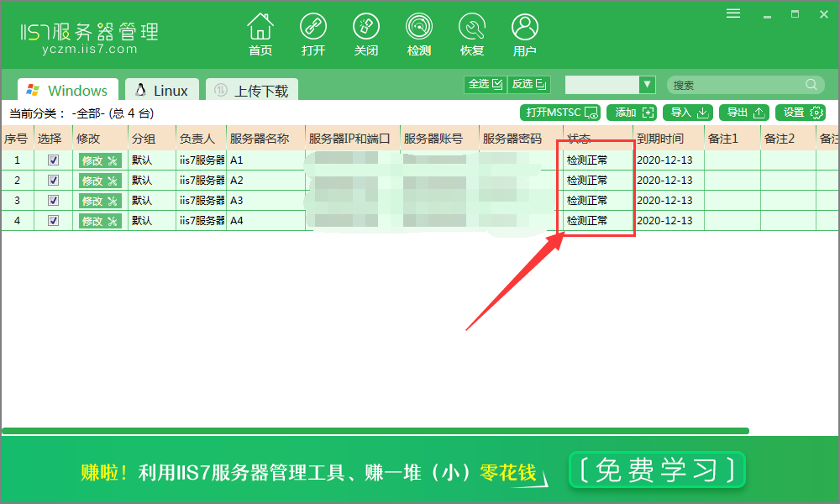Click 导出 export button
The width and height of the screenshot is (840, 504).
(x=744, y=113)
